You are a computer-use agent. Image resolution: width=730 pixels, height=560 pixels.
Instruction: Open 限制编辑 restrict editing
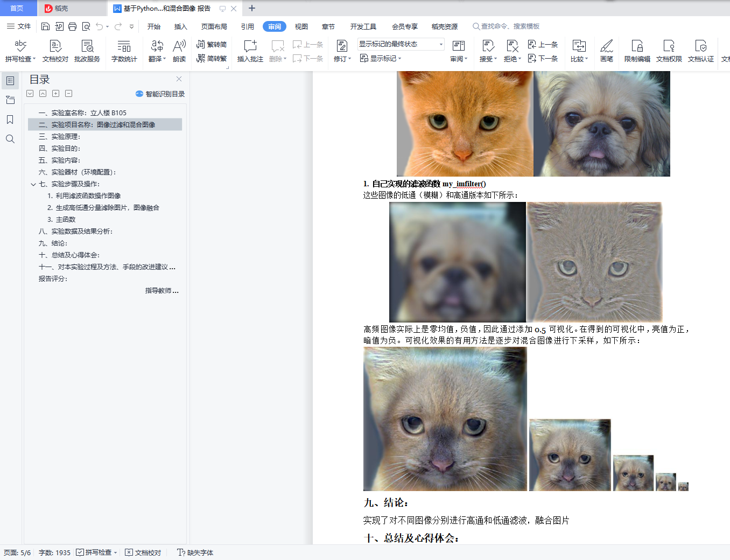(x=637, y=51)
